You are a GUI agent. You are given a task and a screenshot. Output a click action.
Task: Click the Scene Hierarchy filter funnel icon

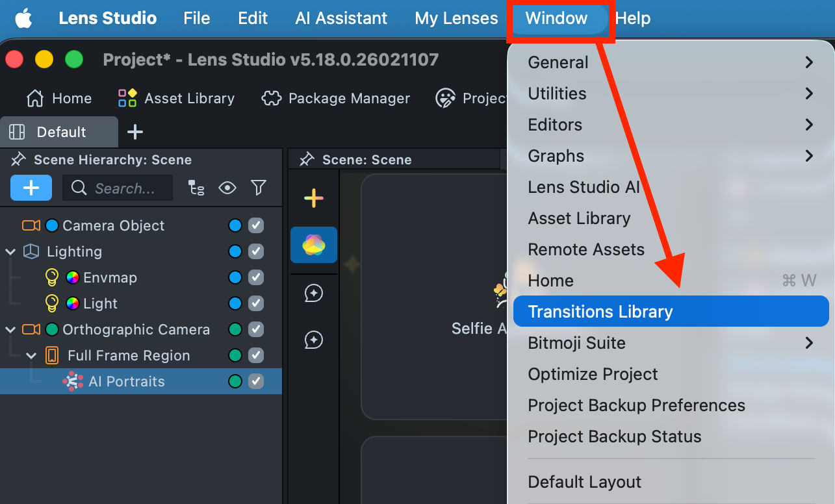coord(259,188)
